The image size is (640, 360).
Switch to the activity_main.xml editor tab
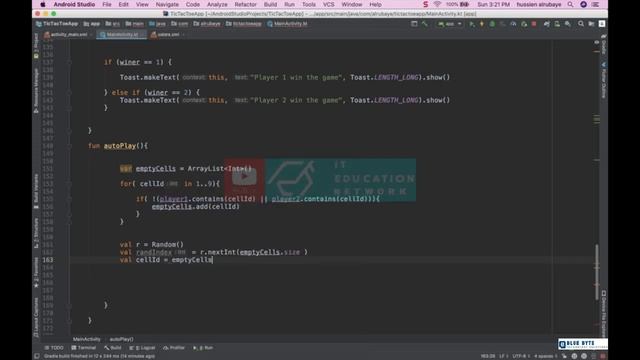(68, 35)
